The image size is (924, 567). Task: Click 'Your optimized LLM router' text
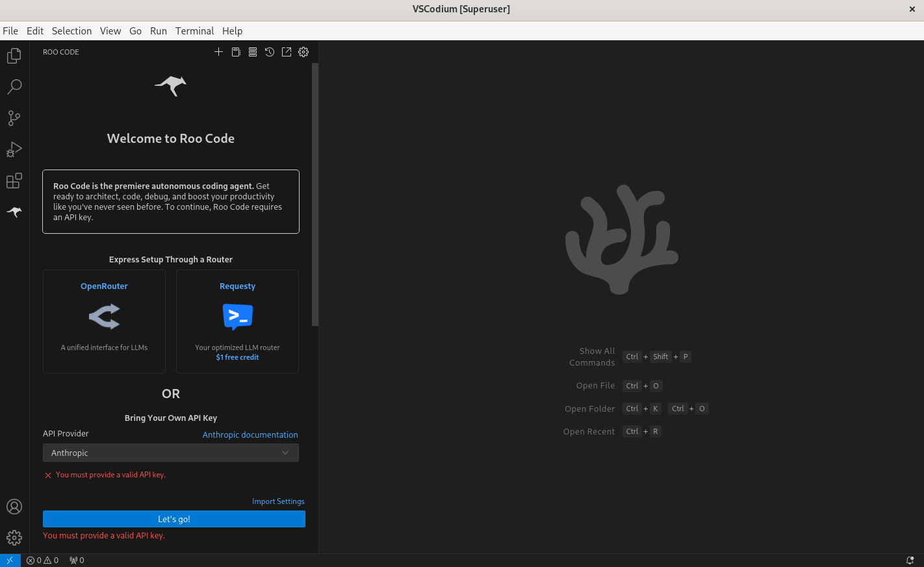(237, 347)
